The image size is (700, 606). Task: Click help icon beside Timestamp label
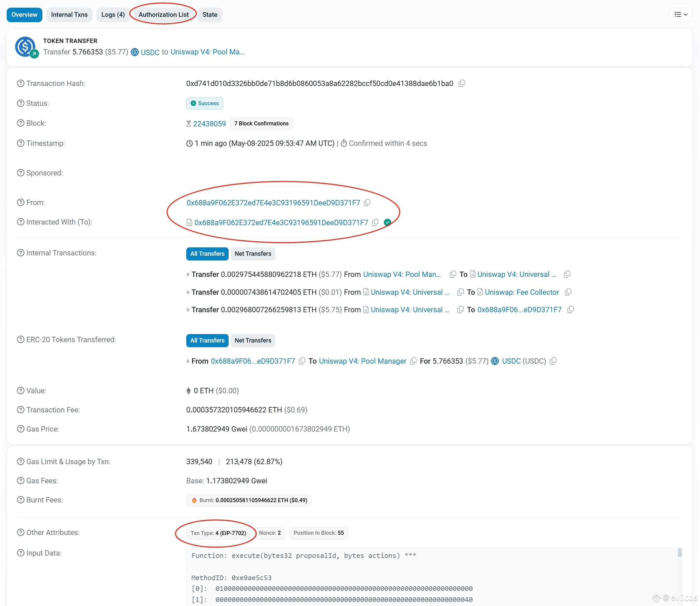tap(21, 144)
